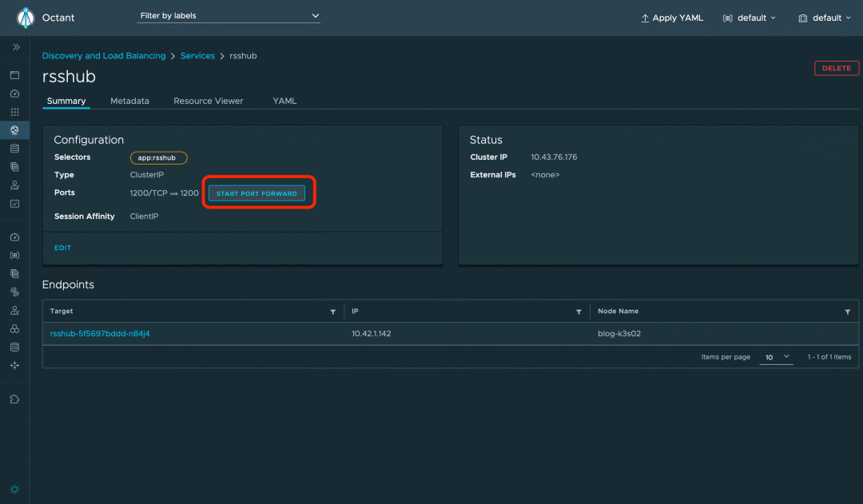Click the Endpoints section heading
Viewport: 863px width, 504px height.
(x=68, y=284)
